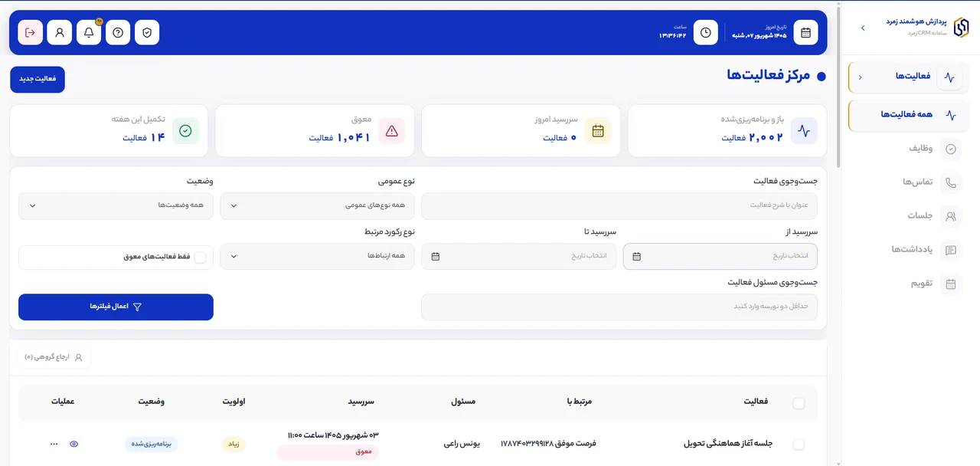Click activity title جلسه آغاز هماهنگی تحویل

point(728,444)
